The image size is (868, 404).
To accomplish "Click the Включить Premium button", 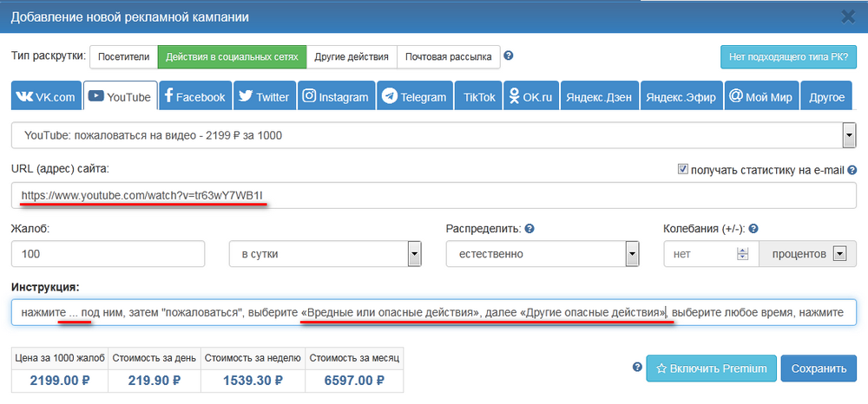I will tap(709, 368).
